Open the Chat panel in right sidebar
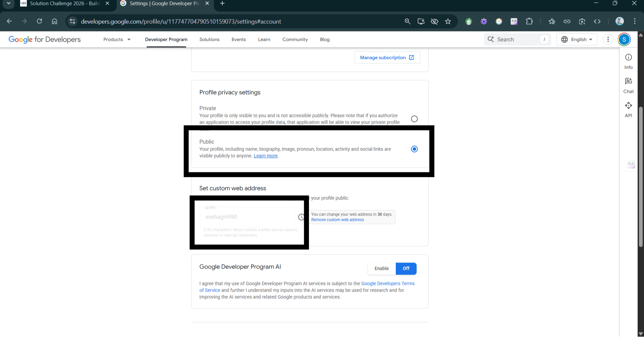644x342 pixels. click(628, 84)
